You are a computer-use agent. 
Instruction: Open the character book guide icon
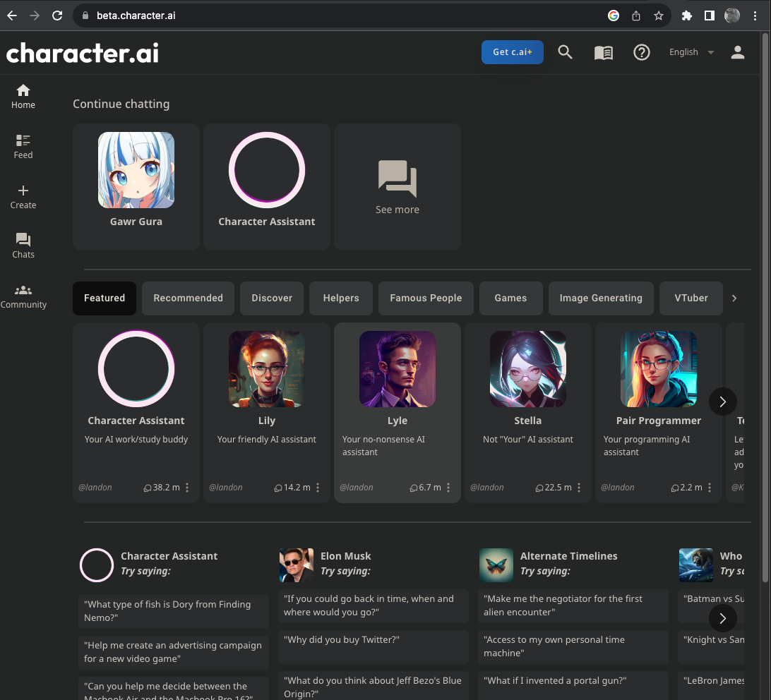point(604,53)
